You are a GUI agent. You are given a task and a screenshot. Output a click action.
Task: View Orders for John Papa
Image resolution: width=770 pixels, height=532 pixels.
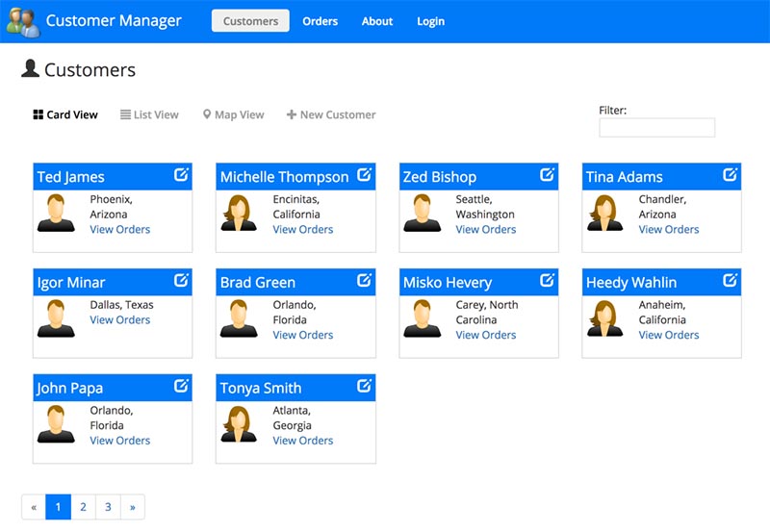tap(119, 441)
